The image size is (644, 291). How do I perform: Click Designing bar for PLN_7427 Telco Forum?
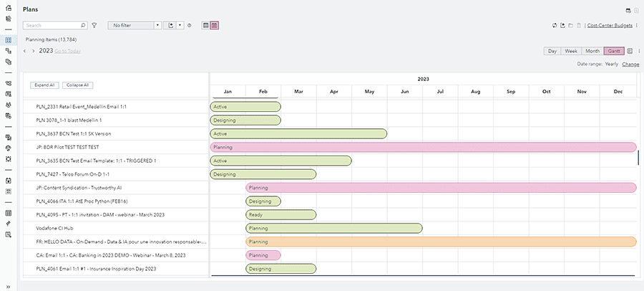click(263, 174)
